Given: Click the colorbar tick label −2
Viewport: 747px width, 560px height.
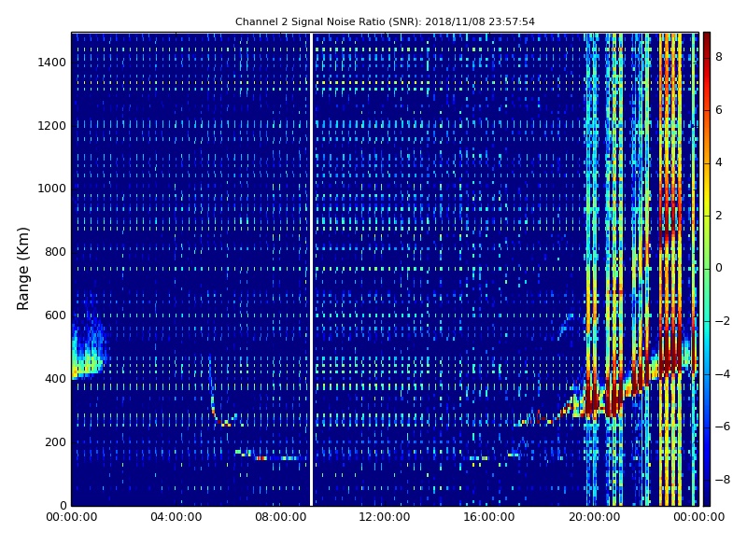Looking at the screenshot, I should (x=723, y=321).
